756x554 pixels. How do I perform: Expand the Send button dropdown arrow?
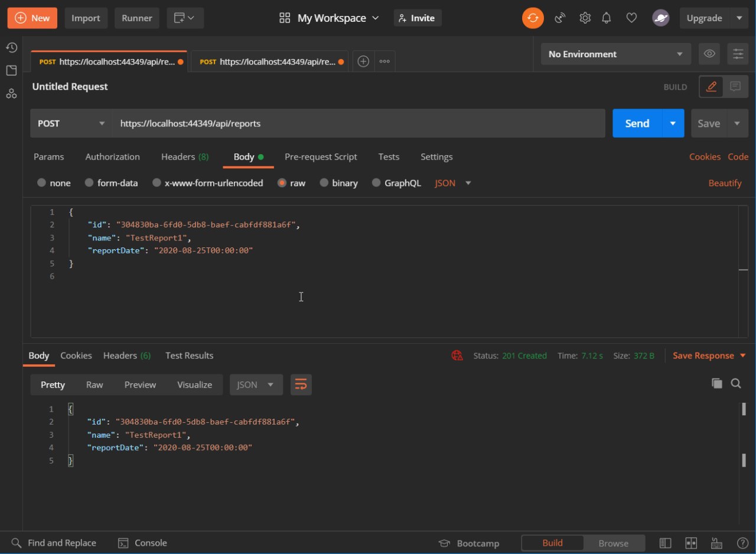tap(673, 123)
